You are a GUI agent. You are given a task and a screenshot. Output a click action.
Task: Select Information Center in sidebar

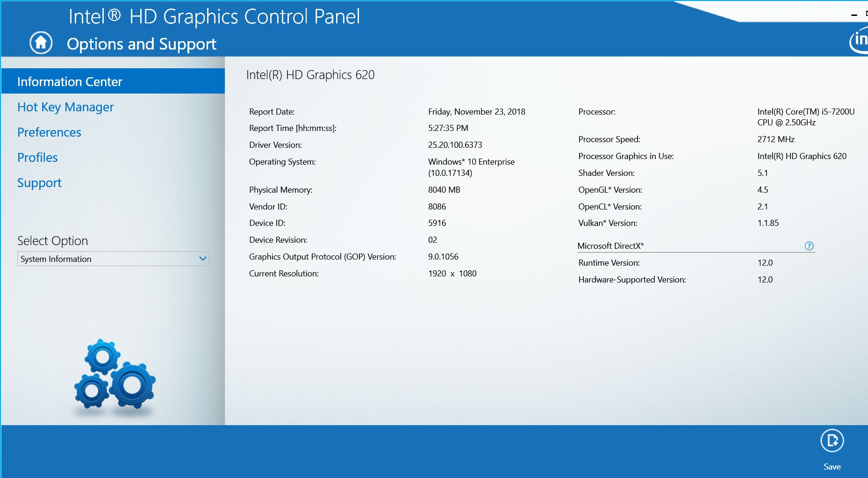coord(113,81)
